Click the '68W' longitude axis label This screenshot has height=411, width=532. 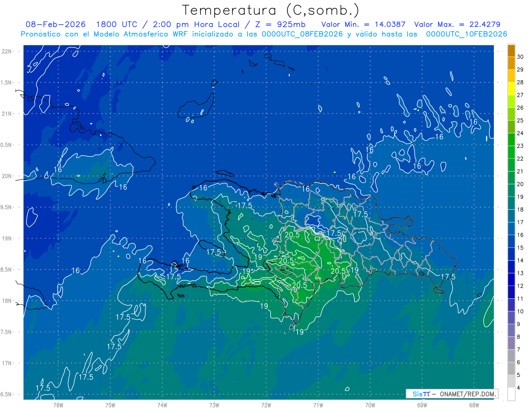pos(474,405)
